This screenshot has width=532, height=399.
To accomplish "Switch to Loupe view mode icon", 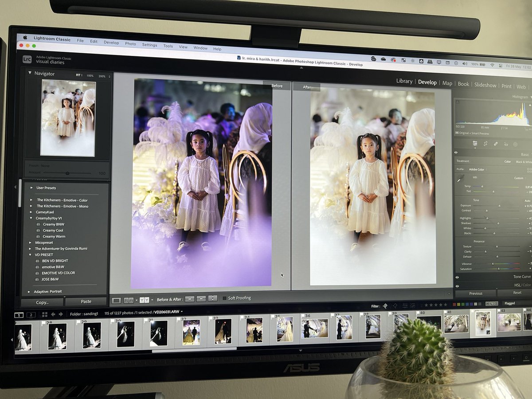I will click(x=116, y=300).
